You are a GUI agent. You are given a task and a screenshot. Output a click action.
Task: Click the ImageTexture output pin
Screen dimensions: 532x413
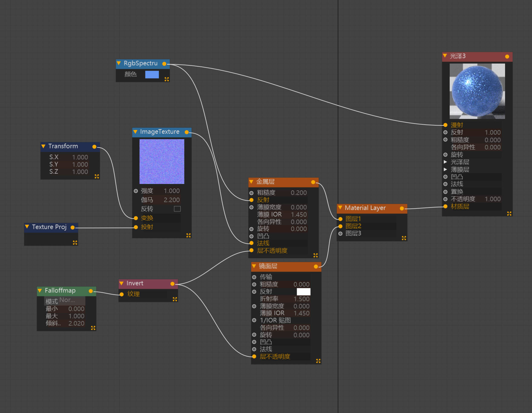[x=187, y=132]
